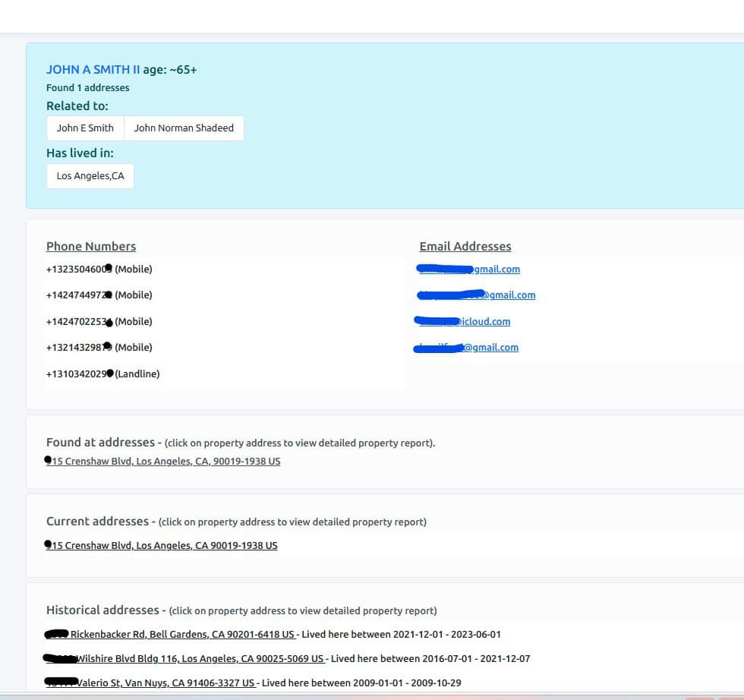The height and width of the screenshot is (700, 744).
Task: Click the Email Addresses section heading
Action: pos(465,246)
